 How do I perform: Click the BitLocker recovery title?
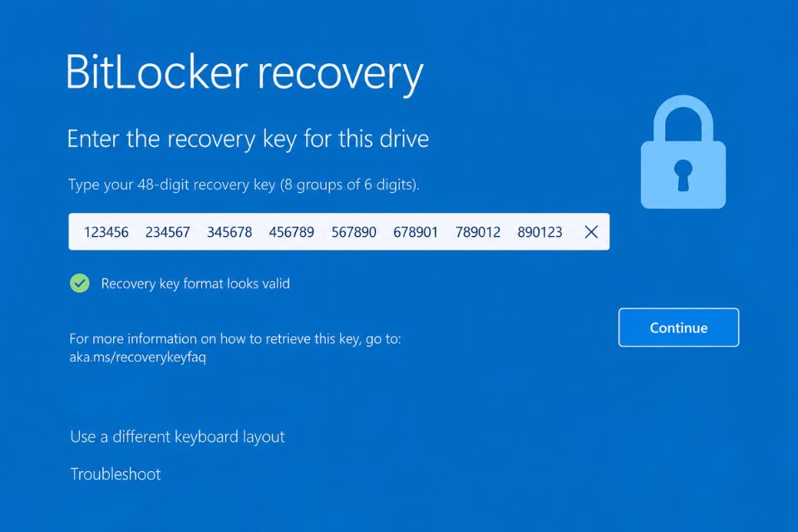244,74
